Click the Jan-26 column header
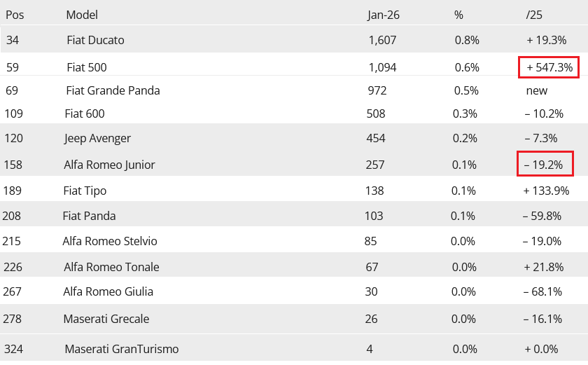This screenshot has width=588, height=365. pyautogui.click(x=384, y=15)
